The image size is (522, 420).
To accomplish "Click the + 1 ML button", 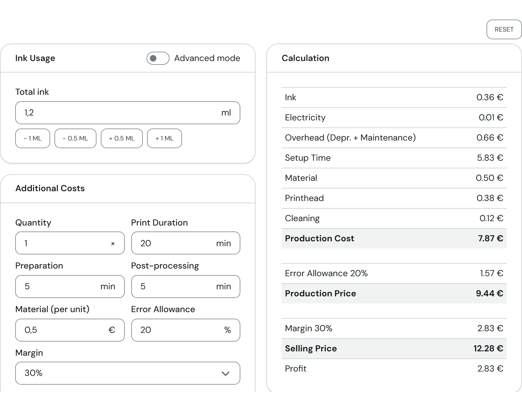I will tap(165, 138).
